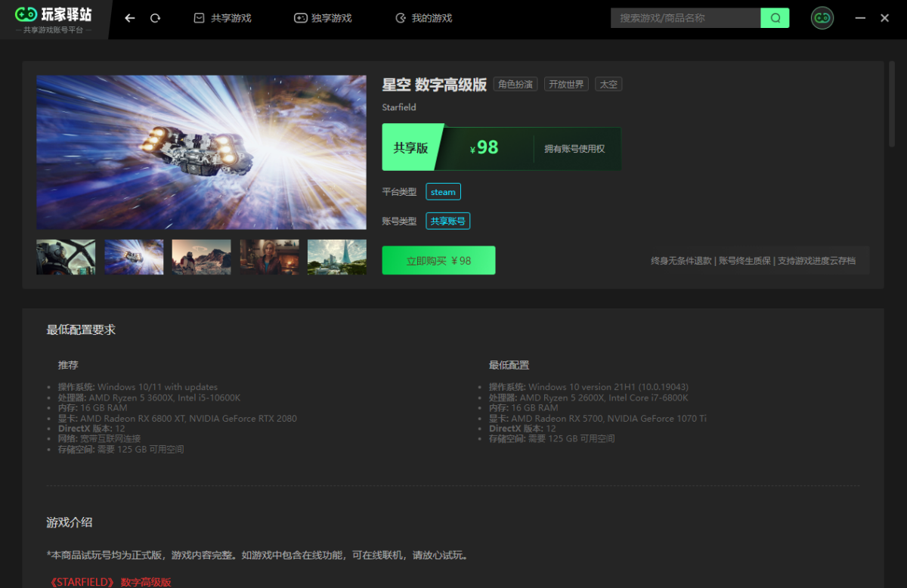Switch to the 独享游戏 tab

(323, 18)
